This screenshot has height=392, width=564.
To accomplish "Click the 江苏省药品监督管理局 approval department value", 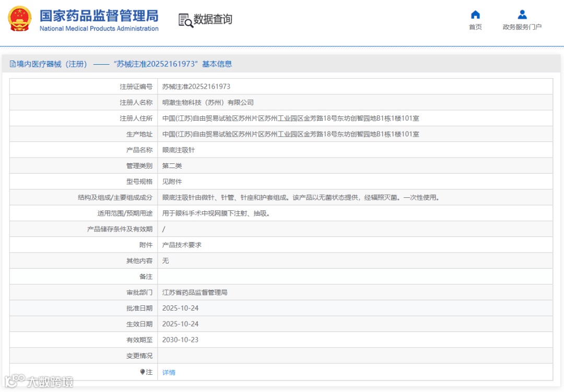I will (x=195, y=292).
